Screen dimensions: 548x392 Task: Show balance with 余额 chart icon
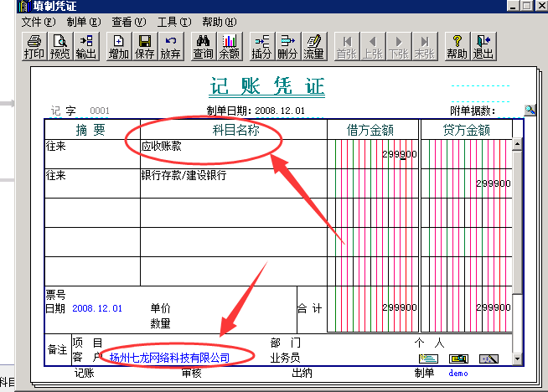pyautogui.click(x=230, y=46)
